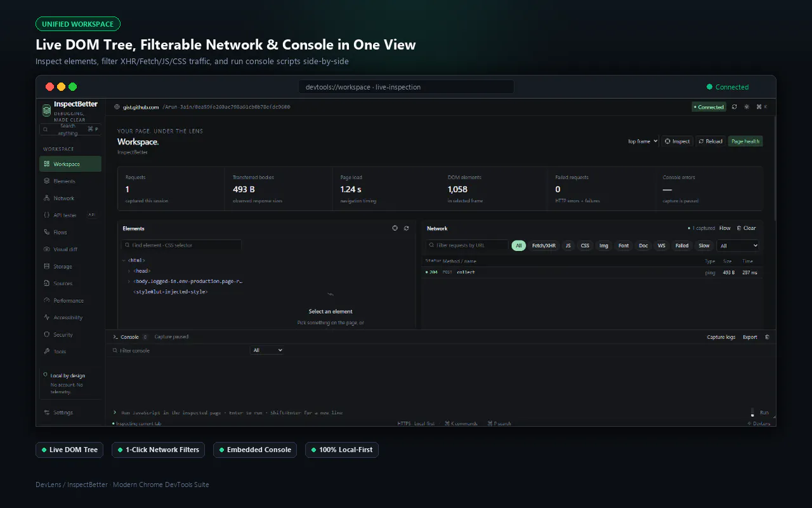Screen dimensions: 812x508
Task: Click the Tools wrench icon in sidebar
Action: [x=47, y=351]
